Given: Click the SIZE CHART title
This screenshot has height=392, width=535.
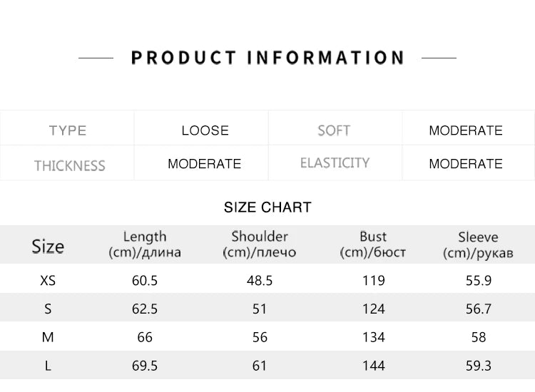Looking at the screenshot, I should pos(267,207).
